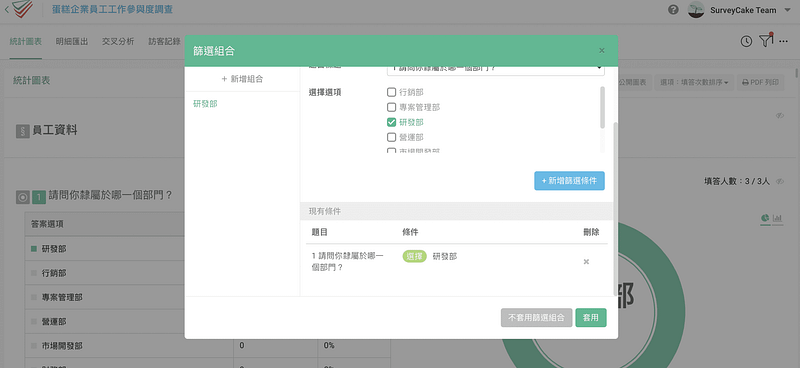Switch to bar chart view icon

[778, 218]
